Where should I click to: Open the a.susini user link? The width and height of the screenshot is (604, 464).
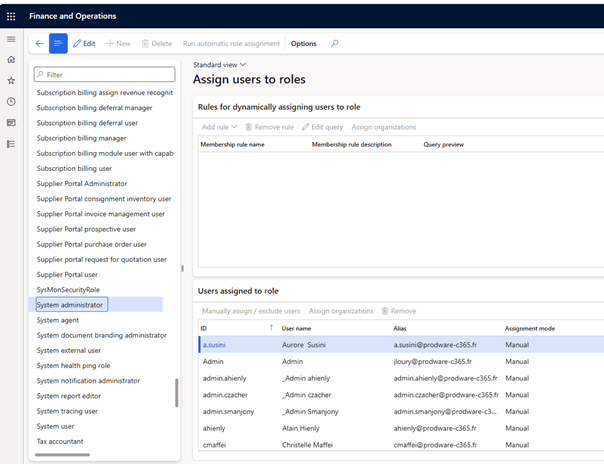click(214, 345)
